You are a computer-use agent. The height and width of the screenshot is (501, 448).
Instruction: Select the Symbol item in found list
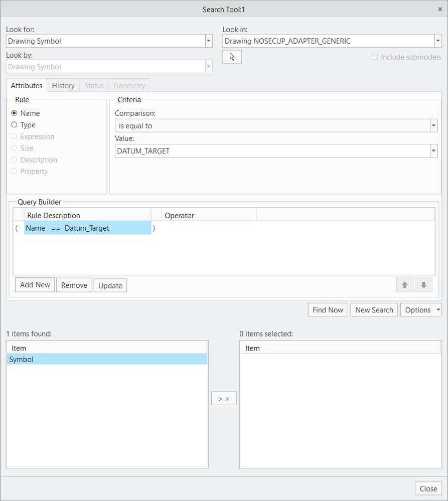[x=107, y=359]
